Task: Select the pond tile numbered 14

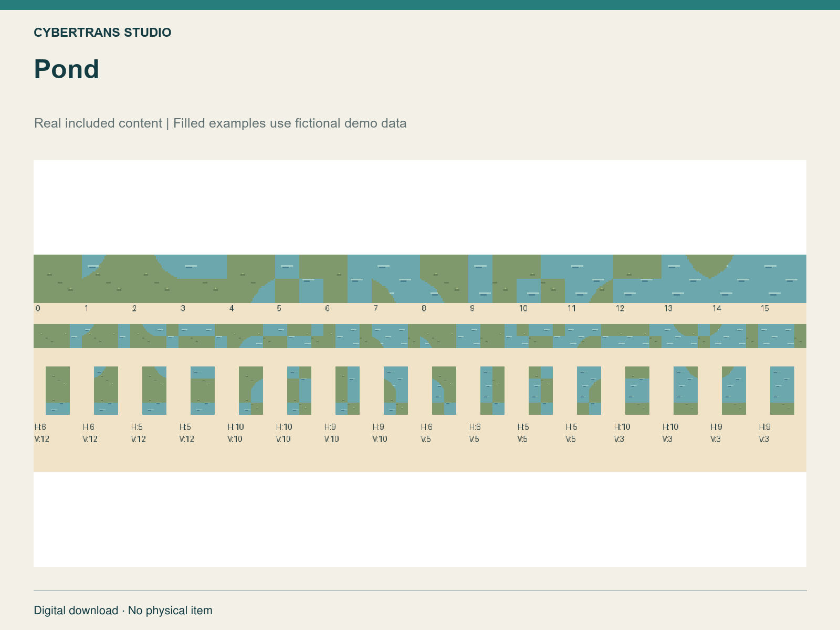Action: (x=734, y=279)
